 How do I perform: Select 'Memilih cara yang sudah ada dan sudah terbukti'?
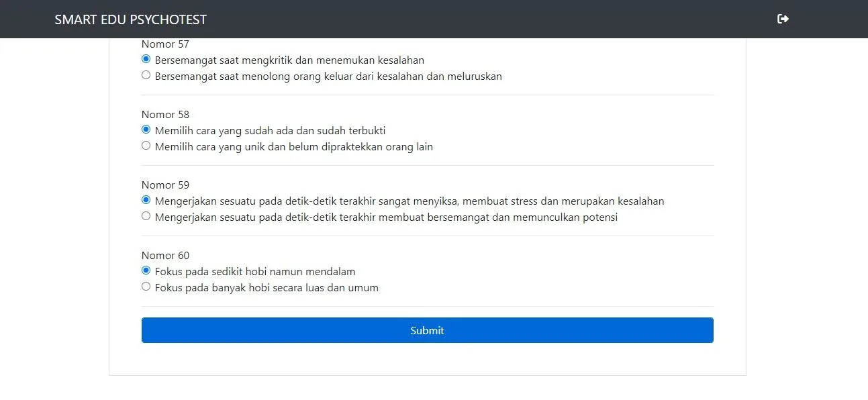point(146,130)
